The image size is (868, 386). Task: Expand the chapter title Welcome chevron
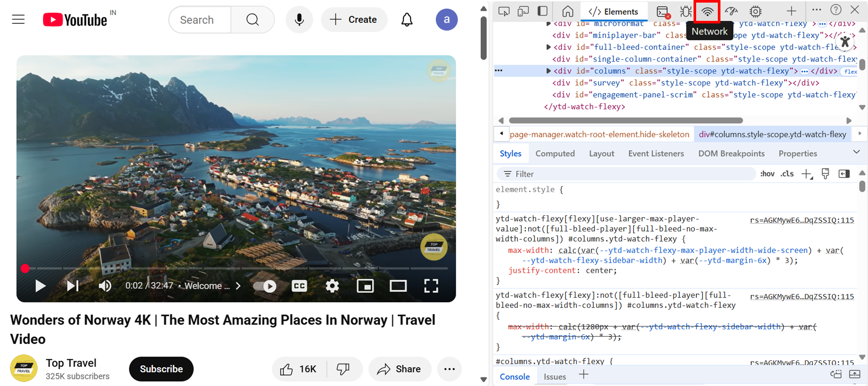[x=238, y=286]
